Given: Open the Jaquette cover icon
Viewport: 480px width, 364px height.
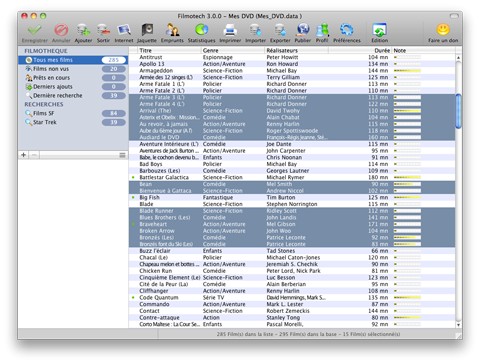Looking at the screenshot, I should point(147,30).
